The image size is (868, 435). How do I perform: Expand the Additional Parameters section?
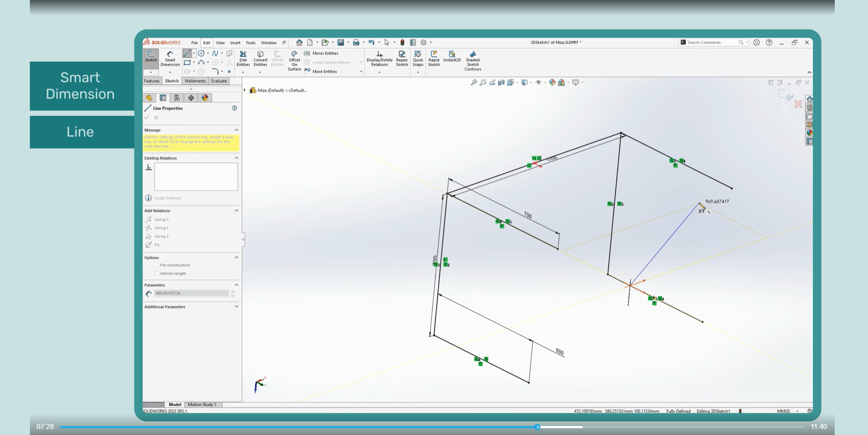[236, 307]
